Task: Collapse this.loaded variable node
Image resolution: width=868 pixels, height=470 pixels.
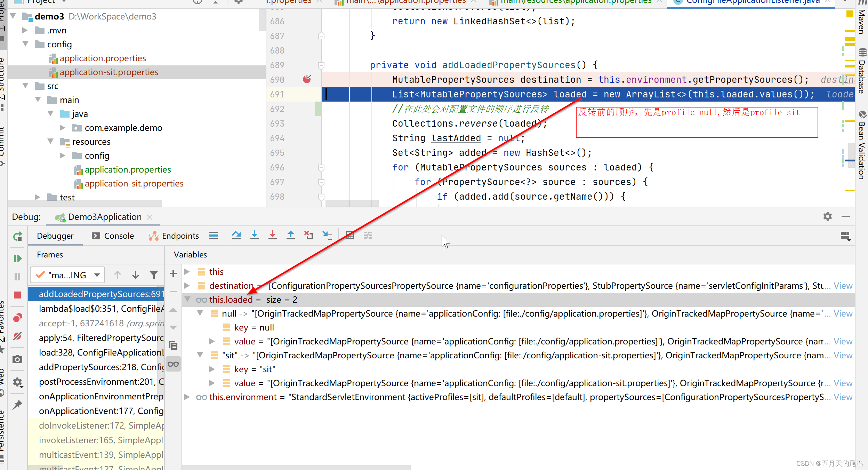Action: (x=187, y=300)
